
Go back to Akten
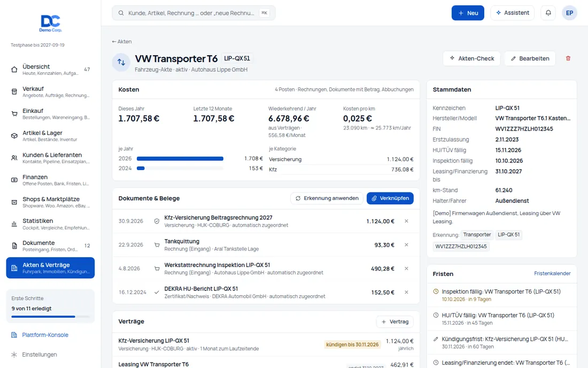[x=121, y=42]
